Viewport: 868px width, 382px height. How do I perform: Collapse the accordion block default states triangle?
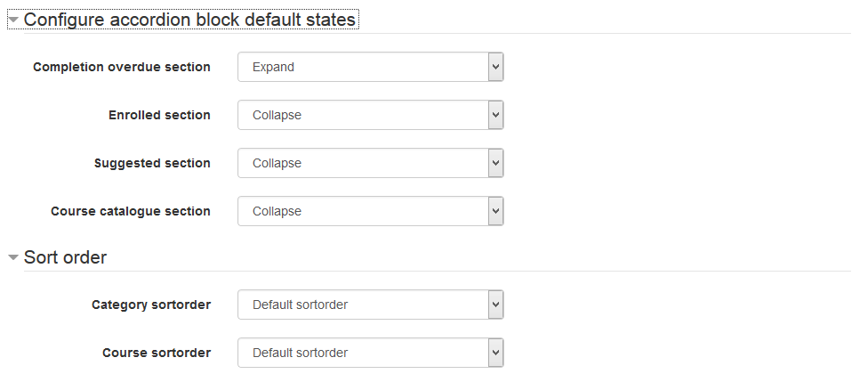tap(13, 20)
